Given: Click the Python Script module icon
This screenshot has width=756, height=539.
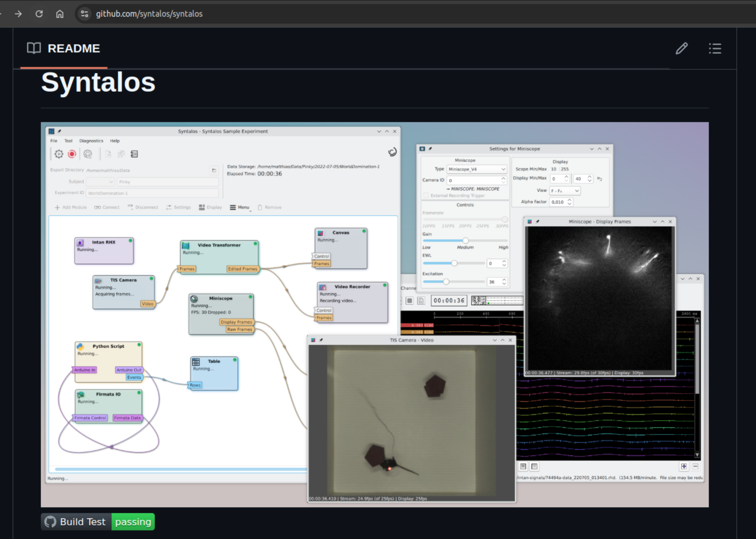Looking at the screenshot, I should click(x=80, y=346).
